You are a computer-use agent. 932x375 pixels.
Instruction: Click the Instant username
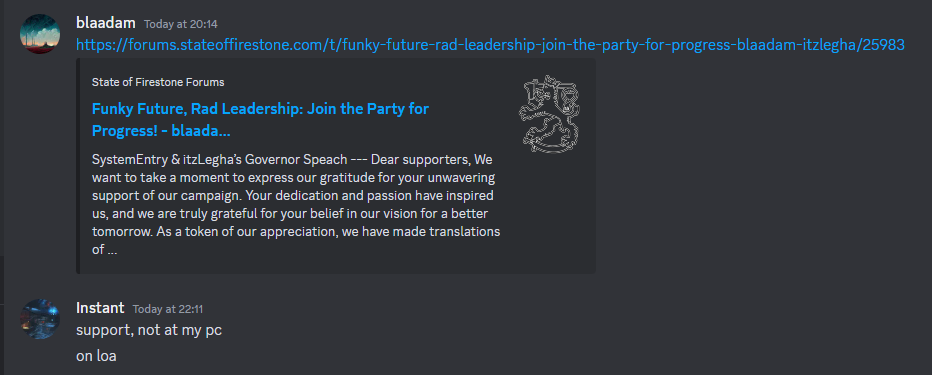[100, 308]
